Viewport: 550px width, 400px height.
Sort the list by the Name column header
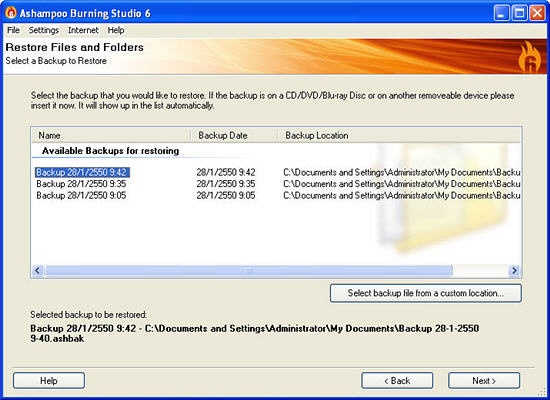[111, 135]
